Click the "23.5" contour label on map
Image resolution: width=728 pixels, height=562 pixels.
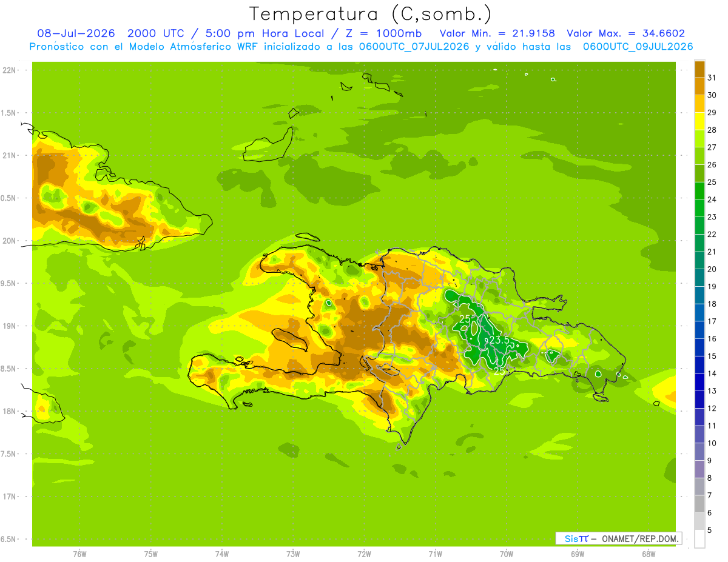[x=499, y=341]
